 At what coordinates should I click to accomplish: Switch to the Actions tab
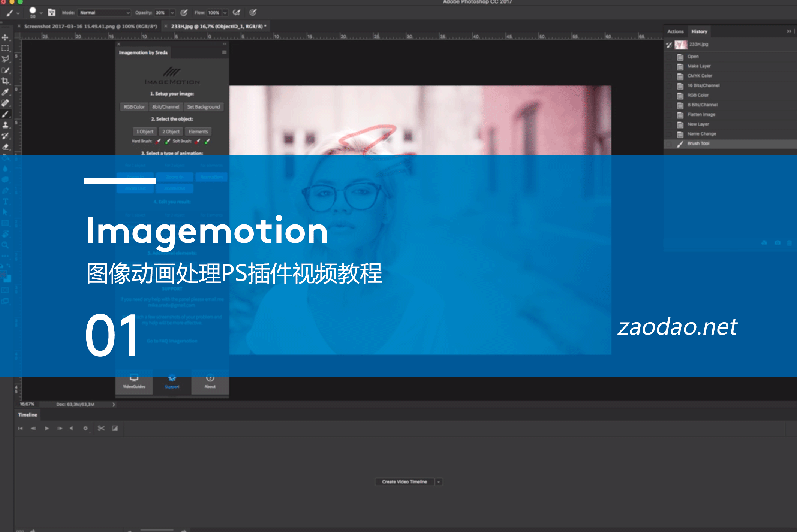click(x=675, y=31)
